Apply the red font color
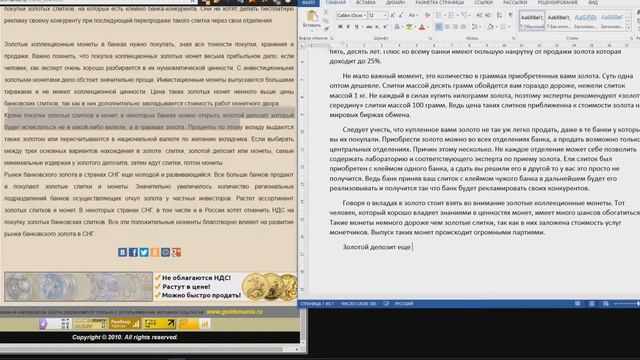640x360 pixels. pyautogui.click(x=422, y=27)
